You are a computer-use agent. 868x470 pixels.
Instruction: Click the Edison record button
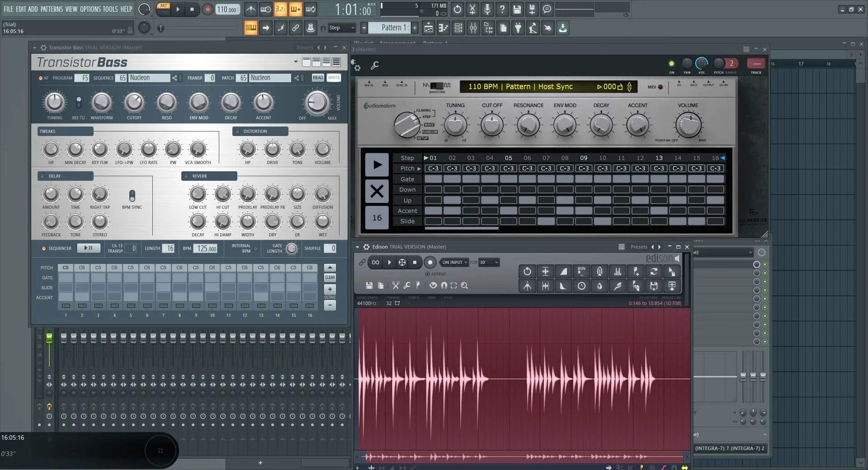point(430,263)
